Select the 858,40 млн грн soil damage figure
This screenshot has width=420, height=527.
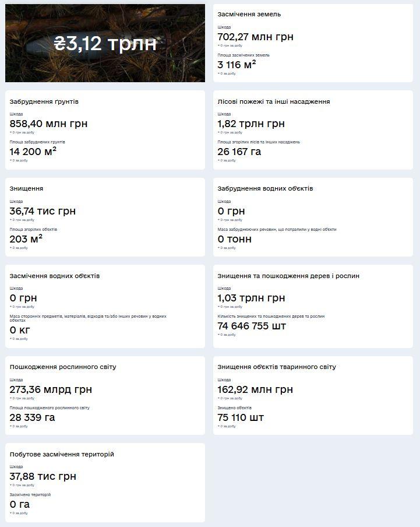[x=48, y=124]
